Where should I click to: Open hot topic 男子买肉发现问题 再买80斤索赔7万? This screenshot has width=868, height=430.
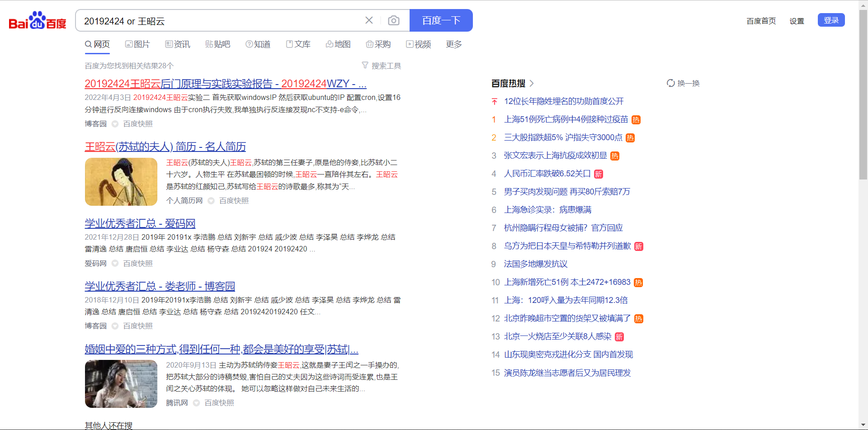tap(567, 192)
